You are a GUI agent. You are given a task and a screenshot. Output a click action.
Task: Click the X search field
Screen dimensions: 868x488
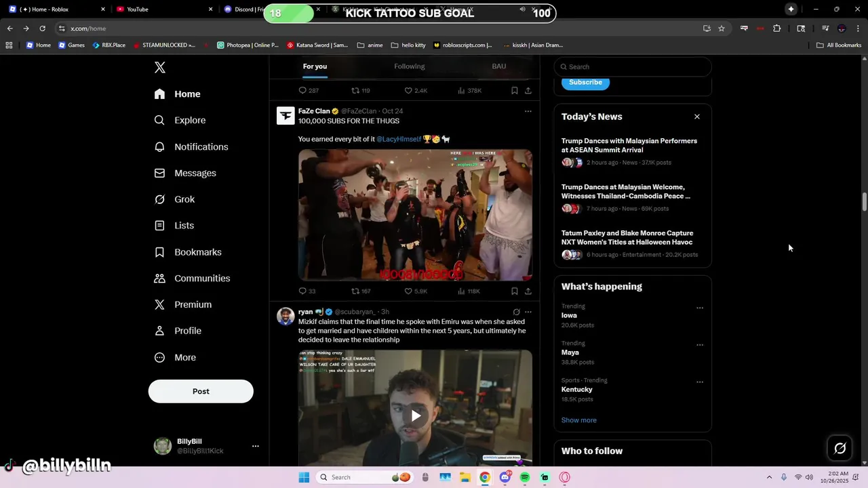(633, 66)
